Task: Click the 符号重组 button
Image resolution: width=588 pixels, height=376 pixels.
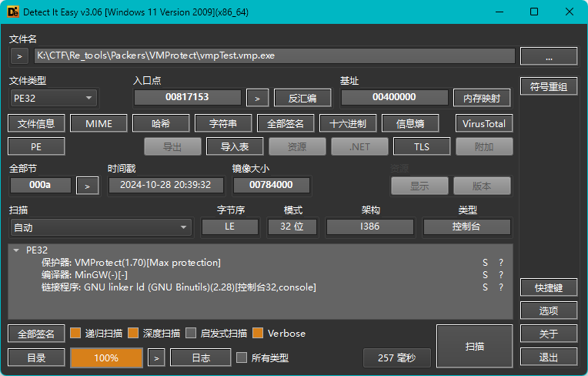Action: coord(549,87)
